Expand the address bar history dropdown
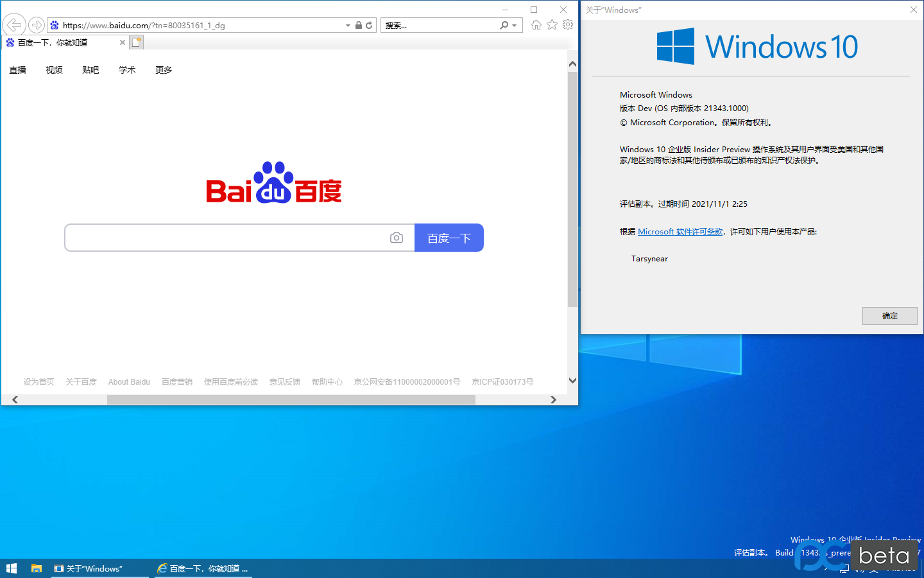Viewport: 924px width, 578px height. point(348,26)
